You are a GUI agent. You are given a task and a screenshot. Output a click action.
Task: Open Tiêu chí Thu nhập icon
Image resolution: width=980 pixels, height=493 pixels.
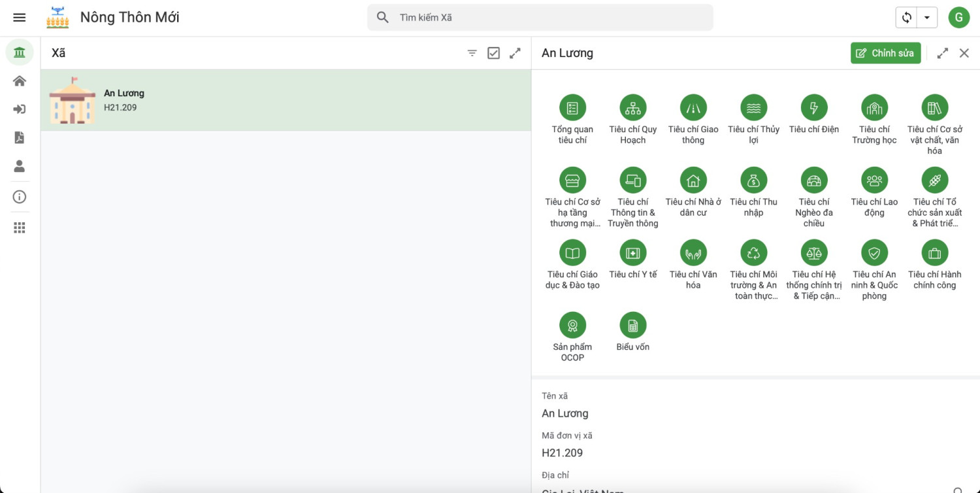coord(753,180)
